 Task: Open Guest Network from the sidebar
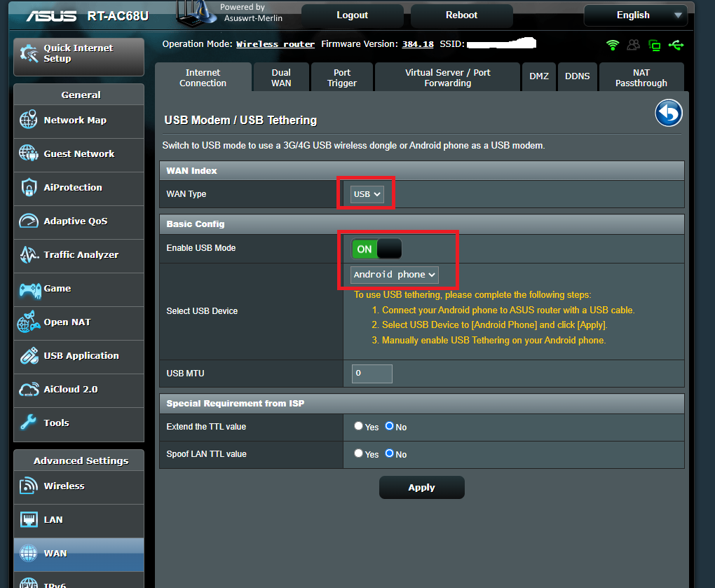pos(79,154)
